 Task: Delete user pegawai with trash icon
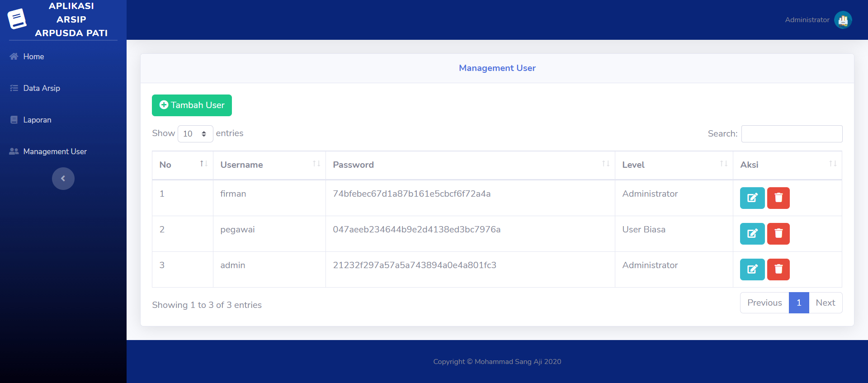pyautogui.click(x=778, y=234)
